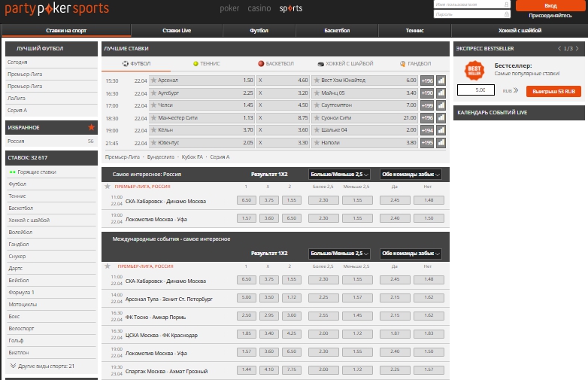
Task: Click the tennis ball icon in the ТЕННИС tab
Action: pyautogui.click(x=195, y=64)
